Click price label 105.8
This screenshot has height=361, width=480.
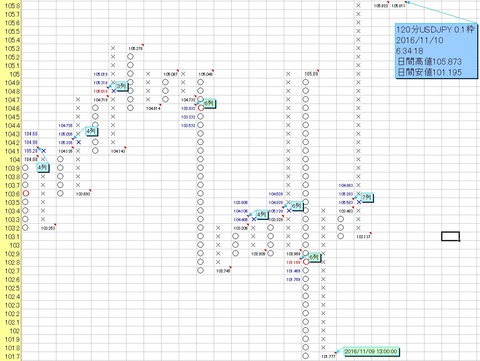[12, 6]
